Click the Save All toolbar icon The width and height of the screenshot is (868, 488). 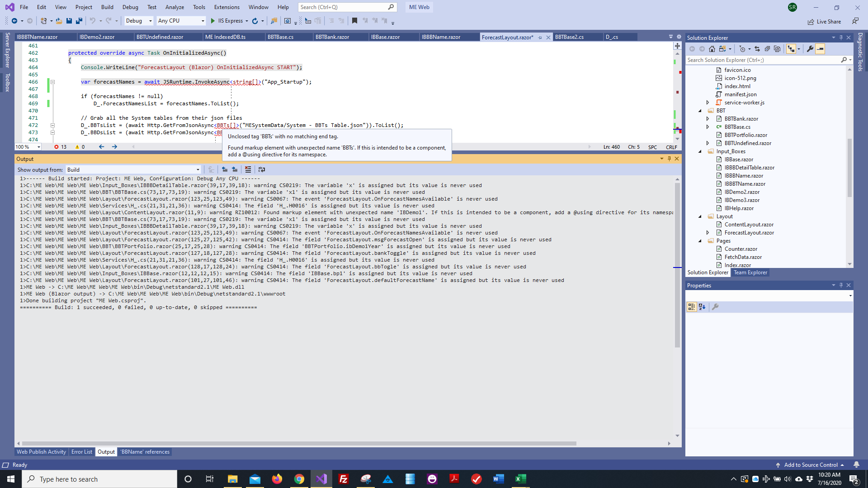click(x=79, y=21)
